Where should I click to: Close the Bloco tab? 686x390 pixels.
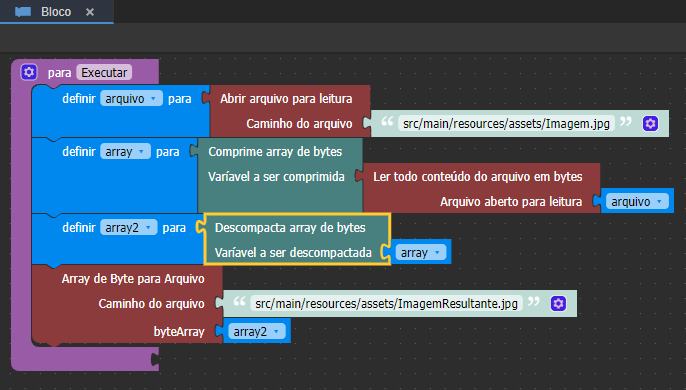click(90, 12)
